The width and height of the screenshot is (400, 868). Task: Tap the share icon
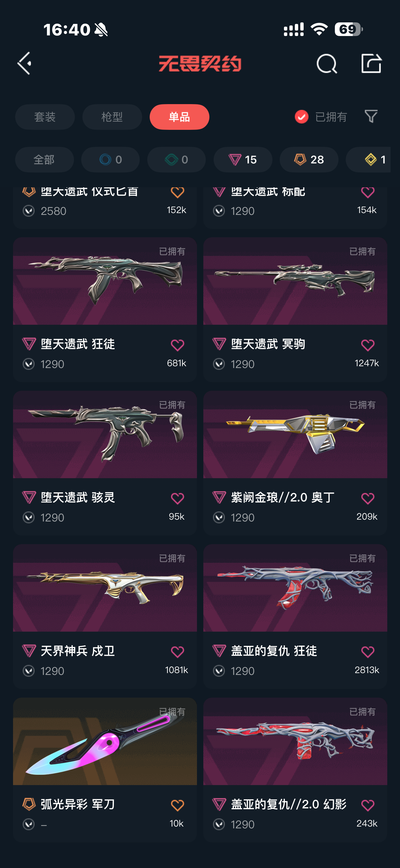pos(371,63)
